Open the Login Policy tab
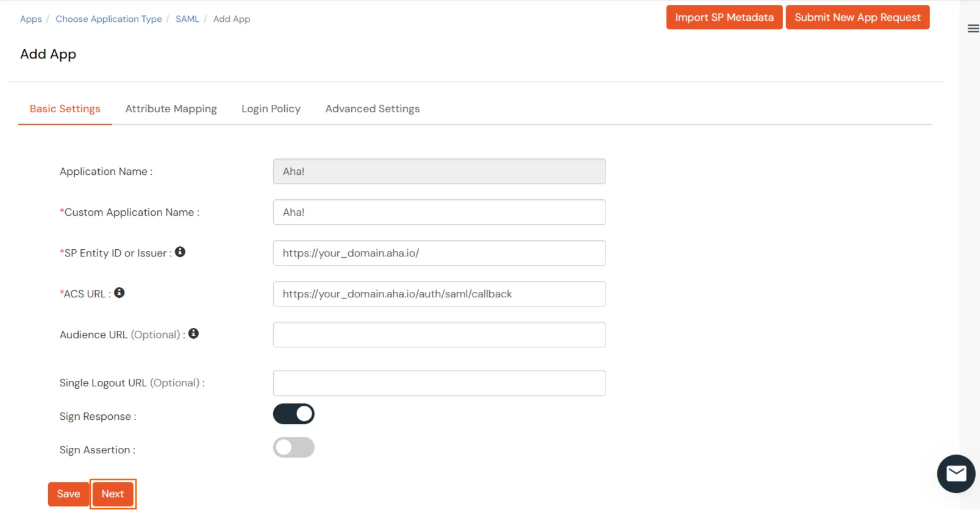Image resolution: width=980 pixels, height=513 pixels. (x=271, y=108)
